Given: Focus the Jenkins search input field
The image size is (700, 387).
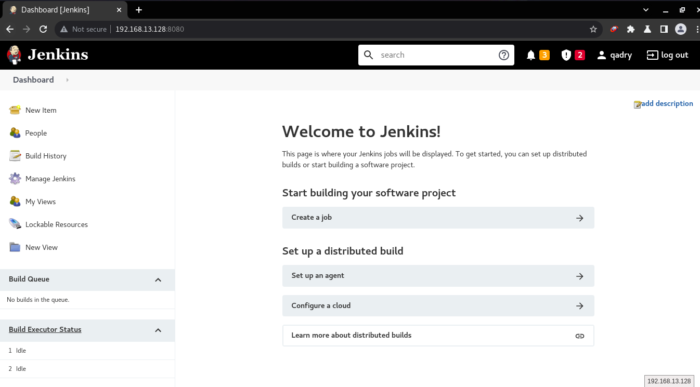Looking at the screenshot, I should pos(436,55).
